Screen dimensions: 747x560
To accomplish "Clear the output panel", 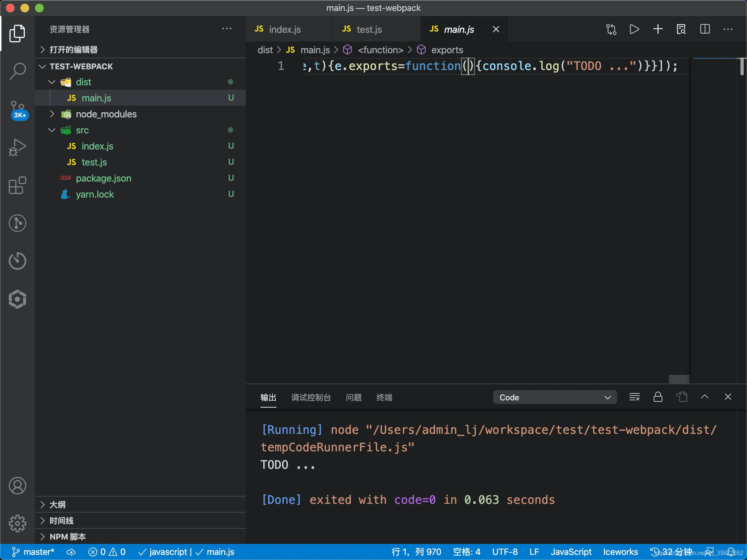I will 635,397.
